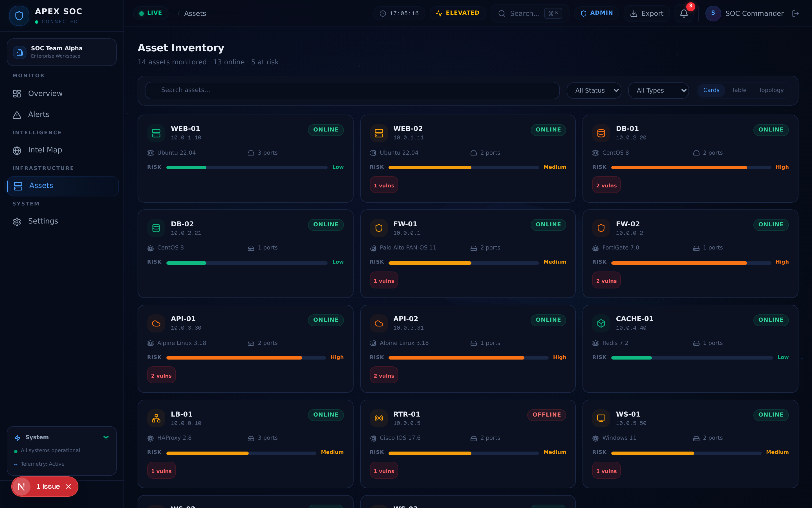Click the WEB-02 1 vulns badge
This screenshot has width=812, height=508.
(x=384, y=185)
